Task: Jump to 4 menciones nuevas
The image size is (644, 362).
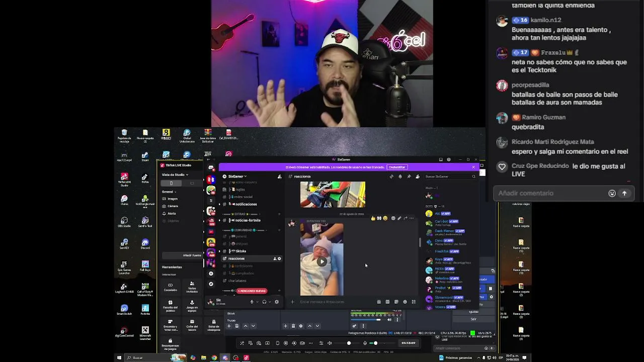Action: point(252,291)
